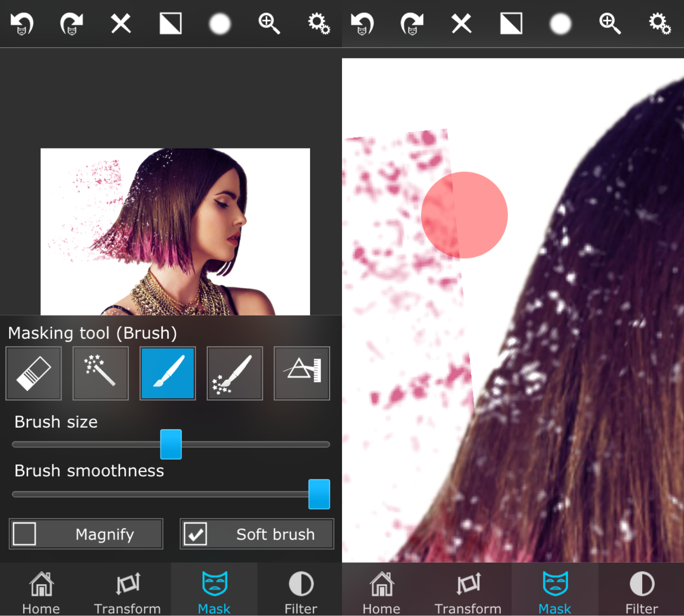Click the Brush smoothness slider handle
This screenshot has width=684, height=616.
click(x=319, y=494)
